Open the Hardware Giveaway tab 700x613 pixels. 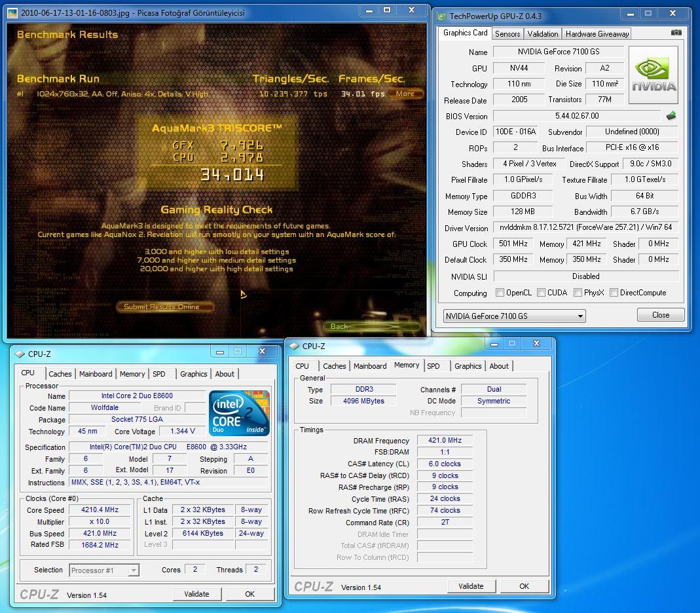[x=597, y=34]
